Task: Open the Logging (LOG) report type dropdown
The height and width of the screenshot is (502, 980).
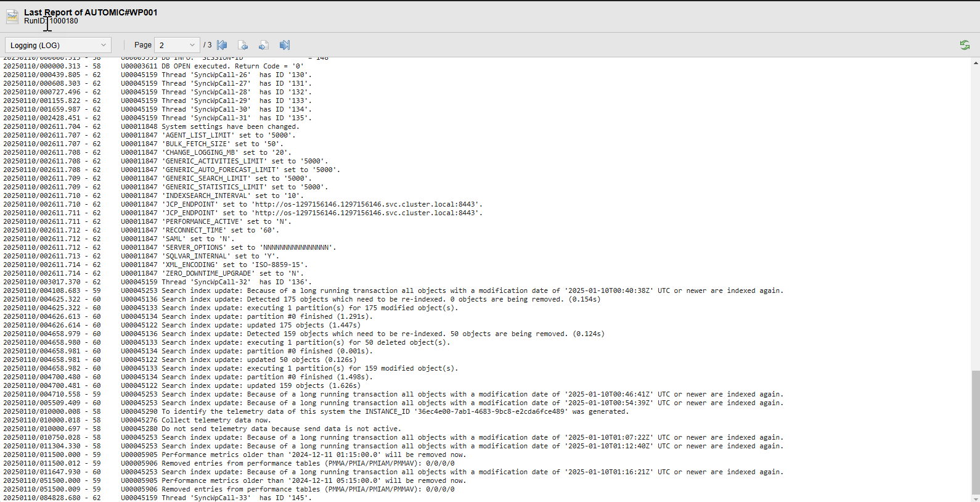Action: pyautogui.click(x=58, y=45)
